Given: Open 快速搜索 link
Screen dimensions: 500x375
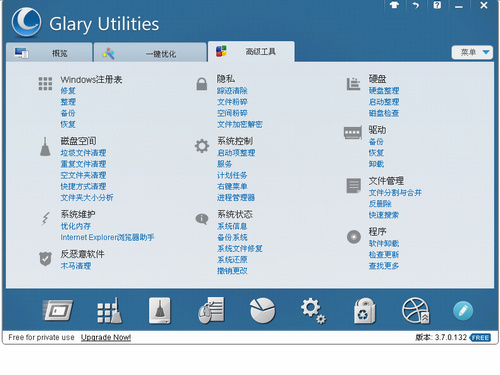Looking at the screenshot, I should tap(384, 215).
